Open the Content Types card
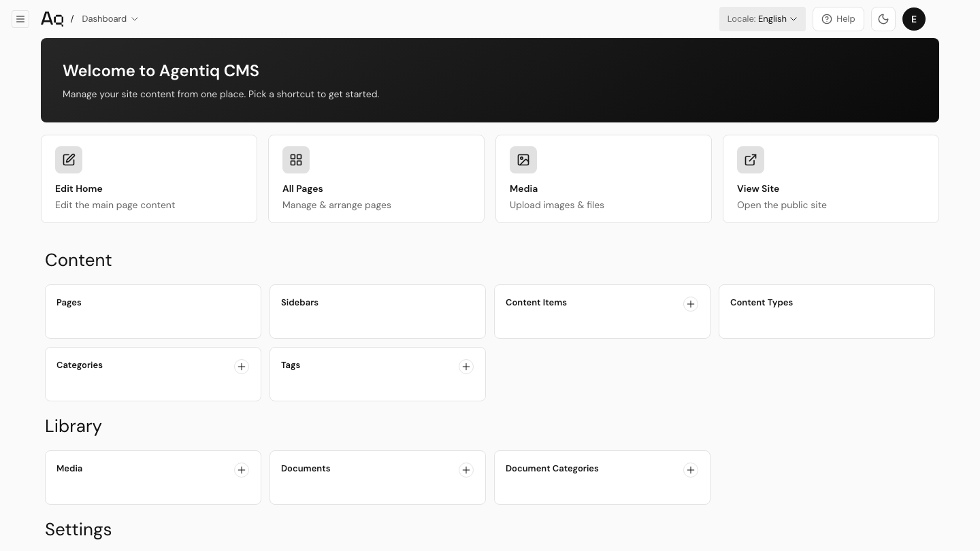Screen dimensions: 980x551 point(827,312)
